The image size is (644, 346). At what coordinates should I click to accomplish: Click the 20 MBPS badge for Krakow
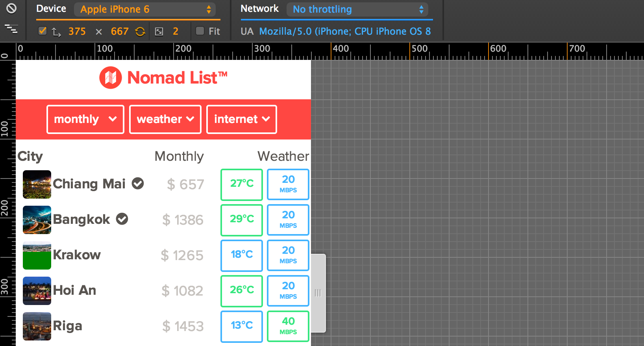click(x=288, y=255)
